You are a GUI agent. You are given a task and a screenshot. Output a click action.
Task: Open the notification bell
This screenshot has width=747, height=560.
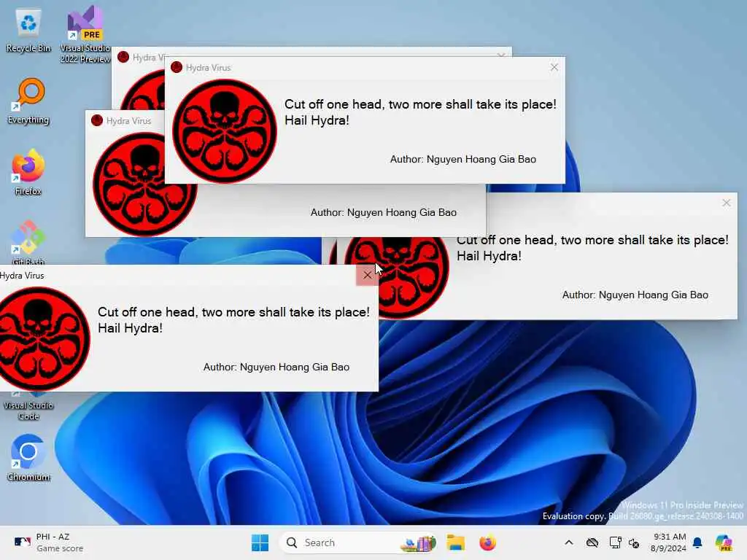coord(697,542)
